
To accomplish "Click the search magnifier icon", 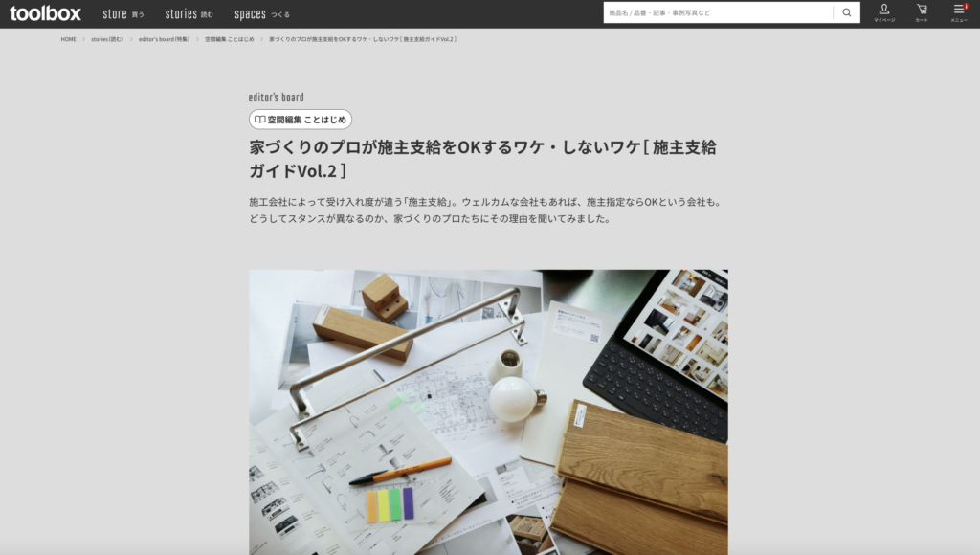I will click(x=846, y=12).
